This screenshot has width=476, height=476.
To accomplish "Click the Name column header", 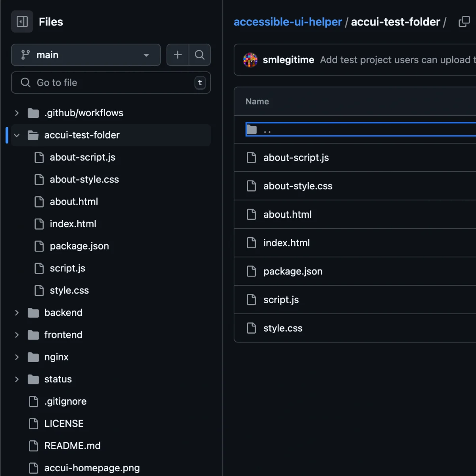I will (257, 102).
